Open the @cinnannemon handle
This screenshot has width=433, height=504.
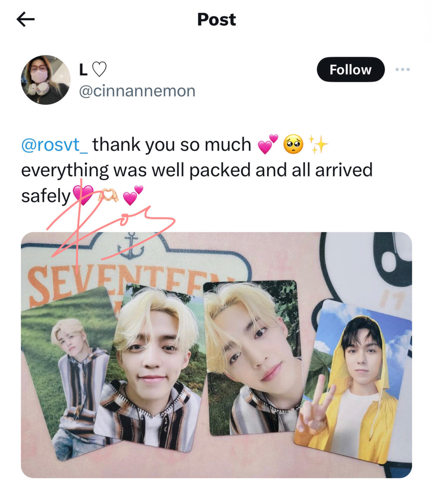[137, 91]
